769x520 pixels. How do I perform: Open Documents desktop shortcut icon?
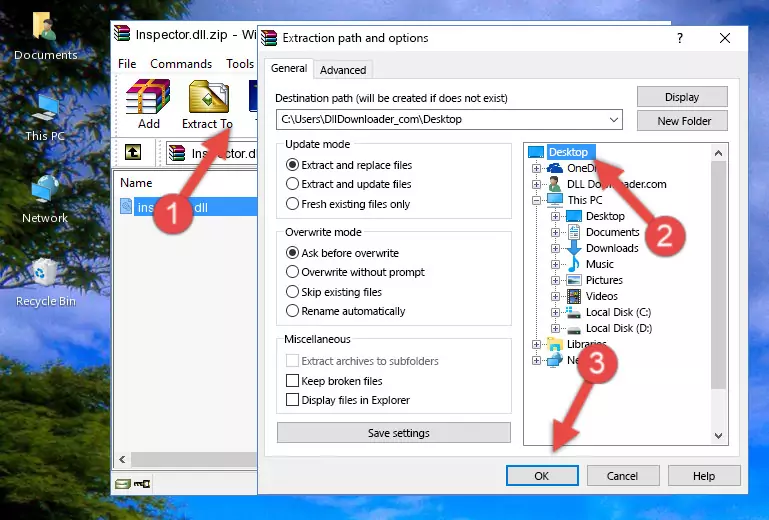(x=44, y=26)
